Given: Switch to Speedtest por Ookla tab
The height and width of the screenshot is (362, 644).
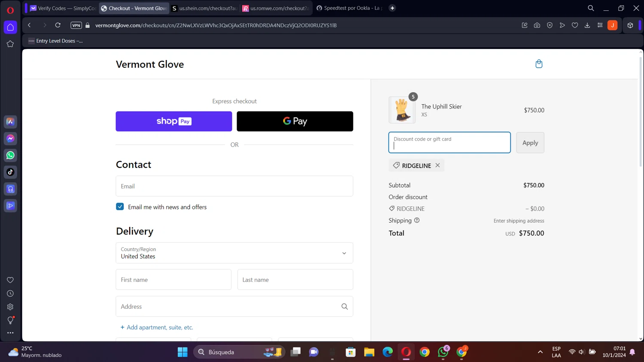Looking at the screenshot, I should pos(349,8).
